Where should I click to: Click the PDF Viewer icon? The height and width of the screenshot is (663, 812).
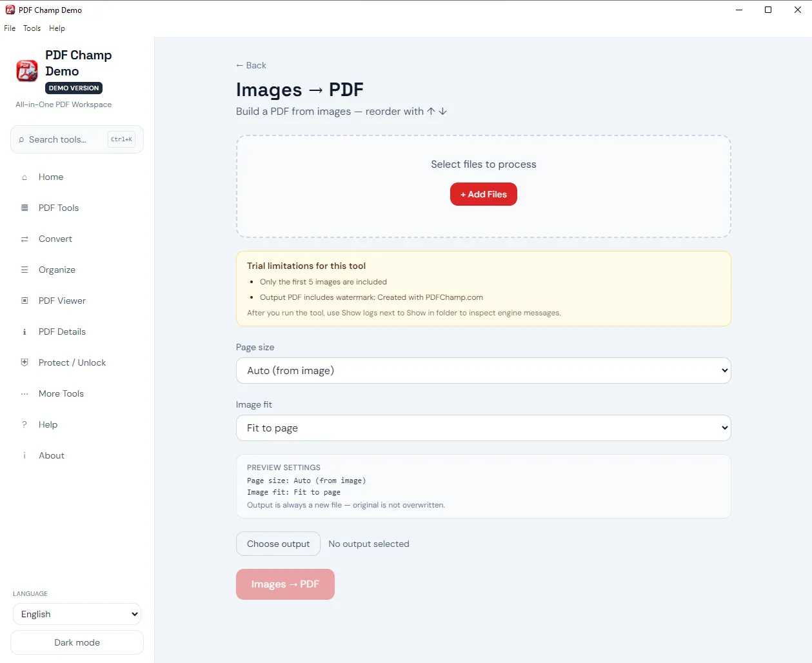click(x=25, y=301)
